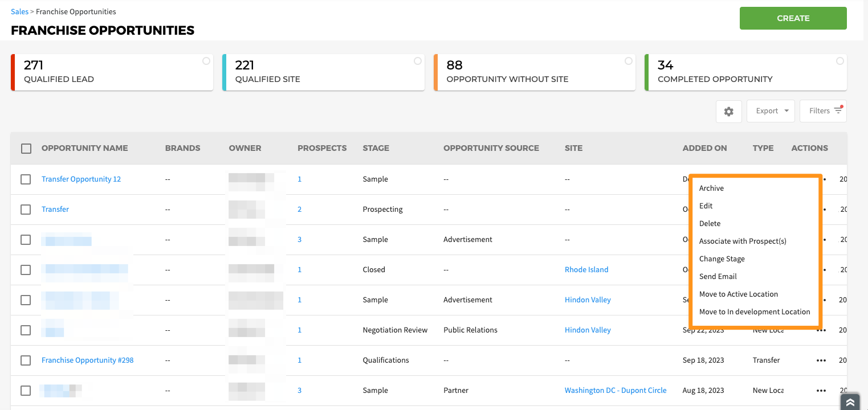868x410 pixels.
Task: Select the Qualified Site card radio circle
Action: (418, 61)
